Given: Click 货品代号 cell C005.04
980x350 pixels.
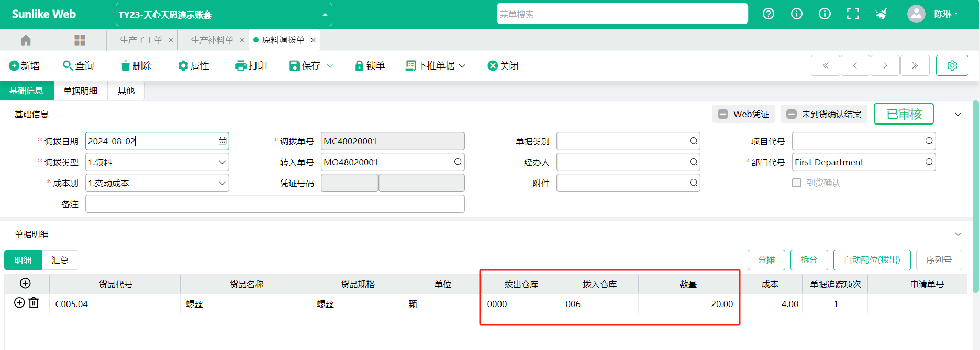Looking at the screenshot, I should [x=115, y=304].
